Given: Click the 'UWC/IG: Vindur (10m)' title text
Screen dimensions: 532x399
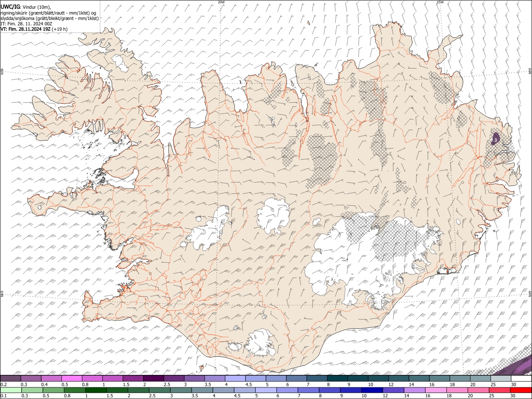Looking at the screenshot, I should point(26,7).
